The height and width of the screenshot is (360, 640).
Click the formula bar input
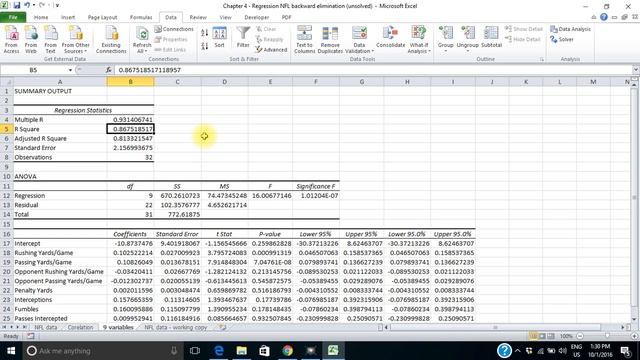tap(373, 70)
